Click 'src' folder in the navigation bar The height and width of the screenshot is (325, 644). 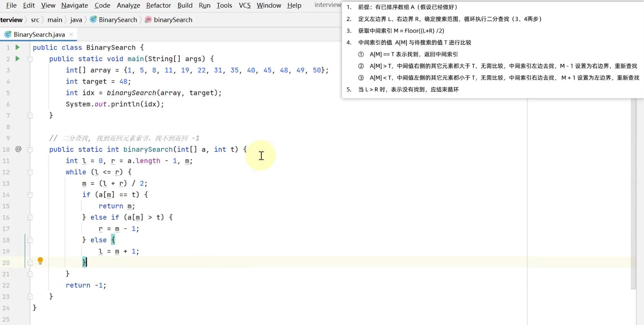point(35,20)
